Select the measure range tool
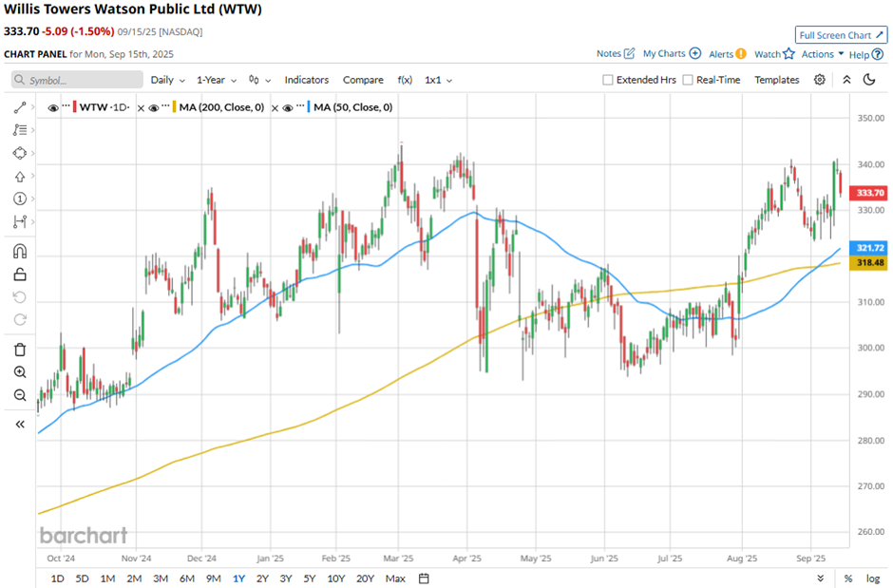Viewport: 893px width, 588px height. coord(20,221)
